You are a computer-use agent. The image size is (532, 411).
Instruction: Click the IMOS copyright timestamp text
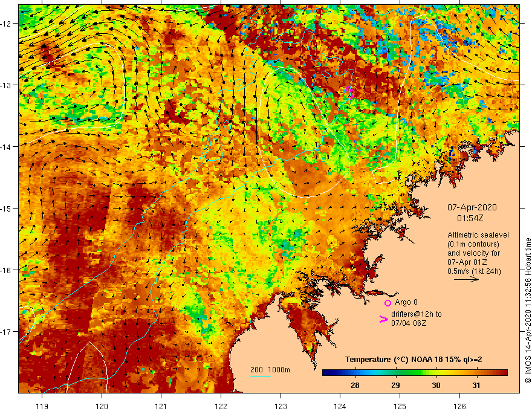[528, 311]
